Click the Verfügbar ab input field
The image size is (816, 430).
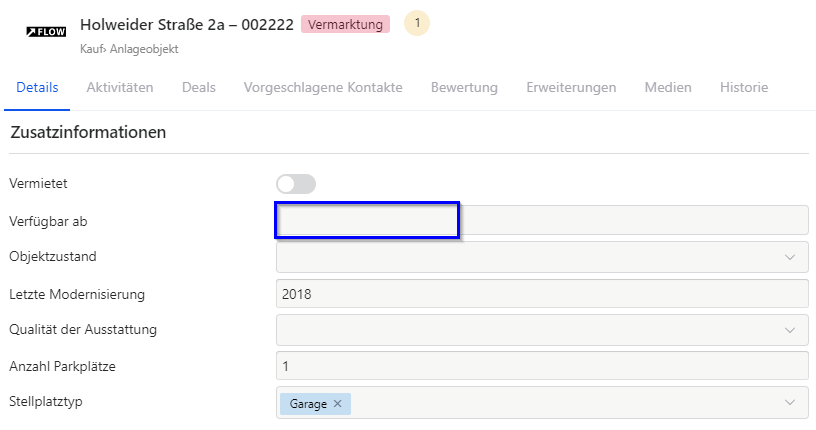click(x=542, y=220)
